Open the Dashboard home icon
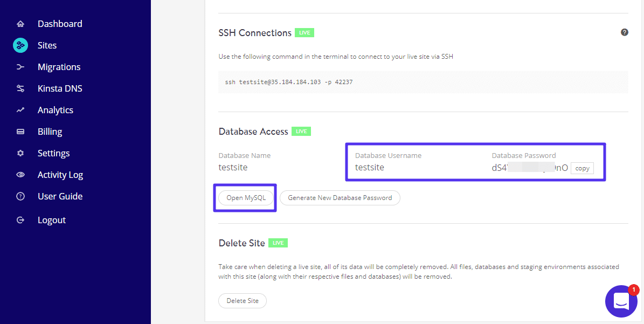 pos(19,23)
